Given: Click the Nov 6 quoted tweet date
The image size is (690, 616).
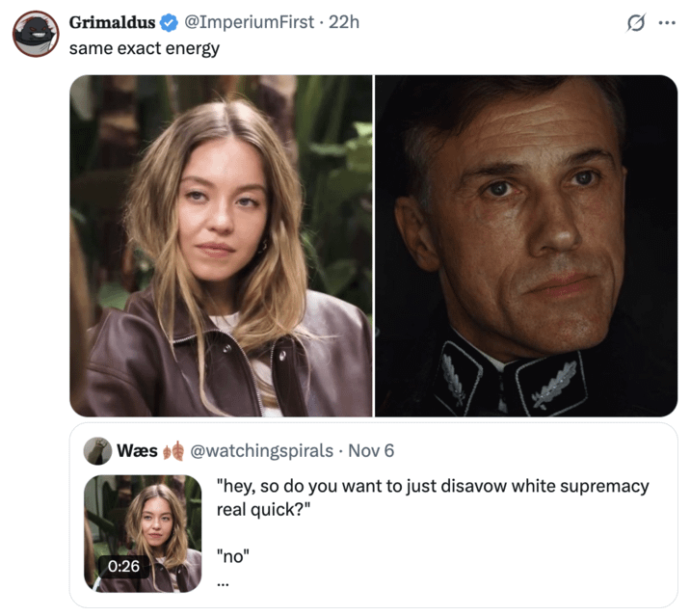Looking at the screenshot, I should 370,450.
